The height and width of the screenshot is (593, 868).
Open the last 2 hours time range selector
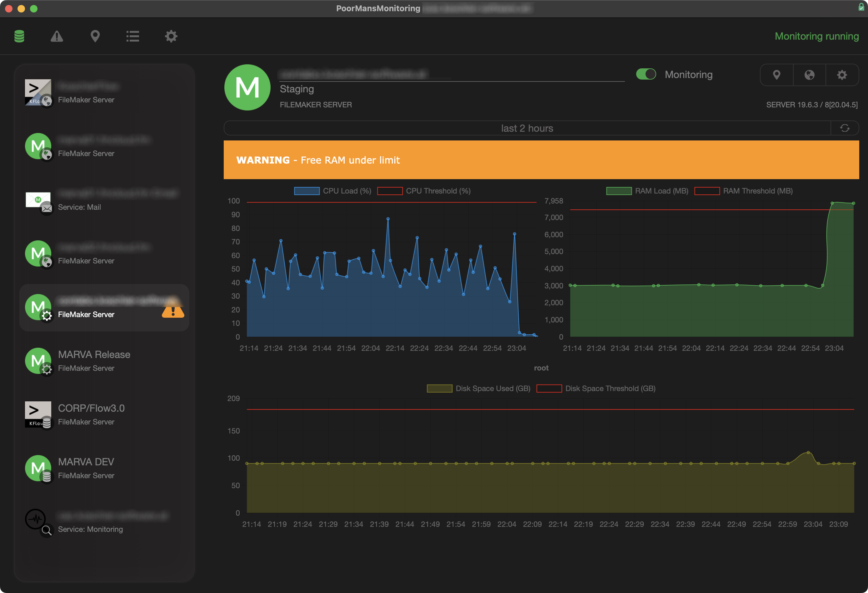coord(526,128)
